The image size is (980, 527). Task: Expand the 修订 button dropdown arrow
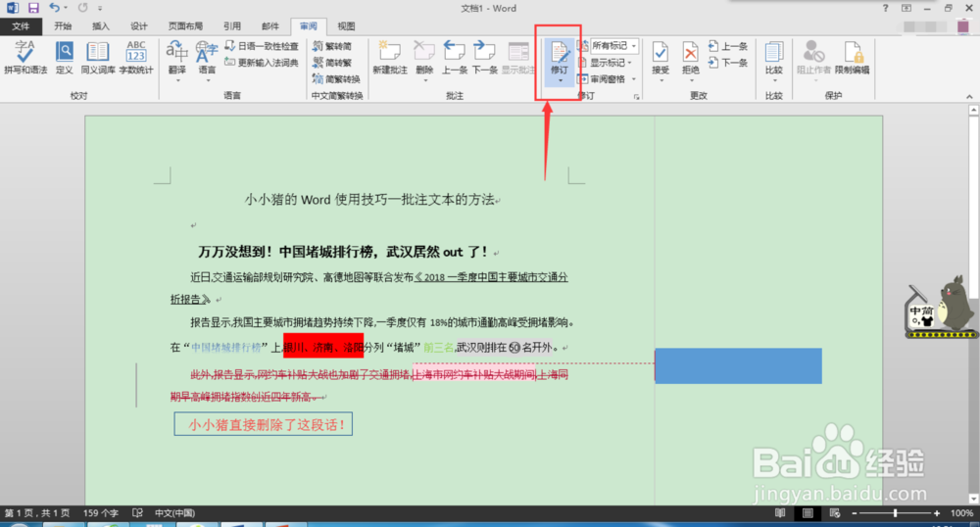click(560, 80)
